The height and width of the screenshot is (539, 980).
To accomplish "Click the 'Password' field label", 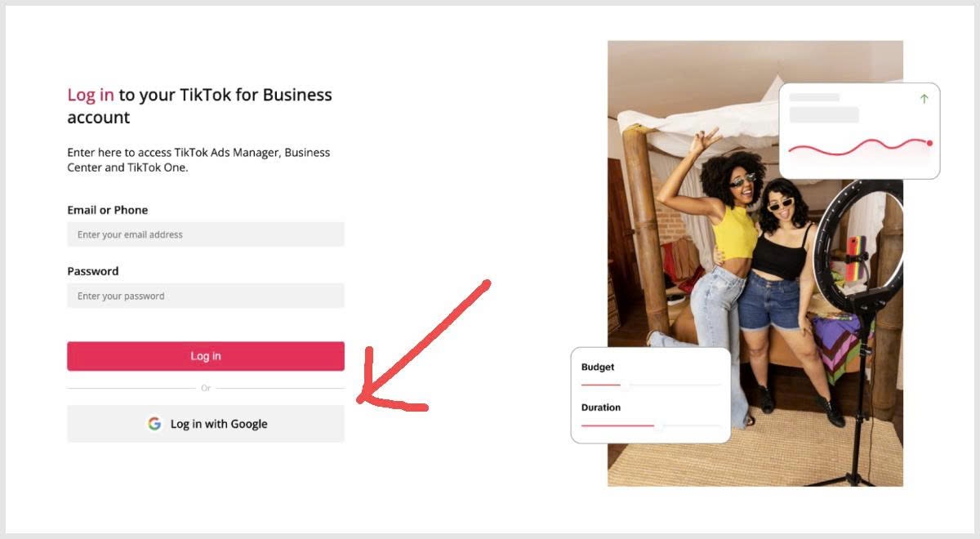I will 93,271.
